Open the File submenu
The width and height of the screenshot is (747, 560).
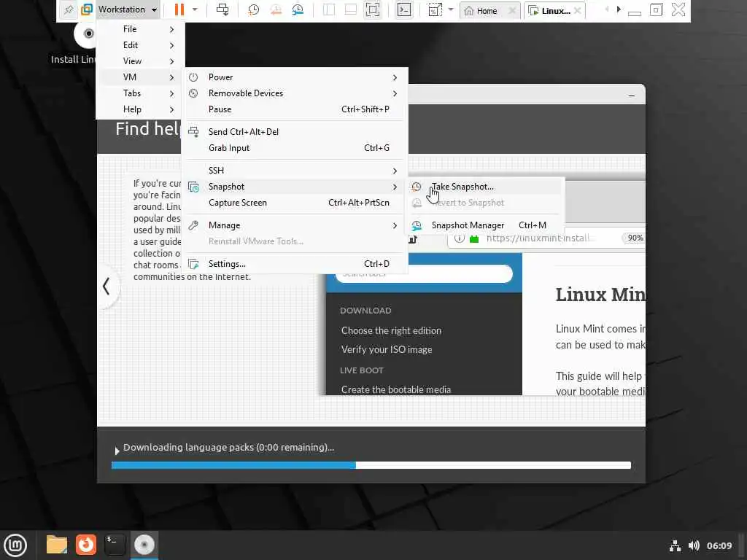tap(140, 29)
